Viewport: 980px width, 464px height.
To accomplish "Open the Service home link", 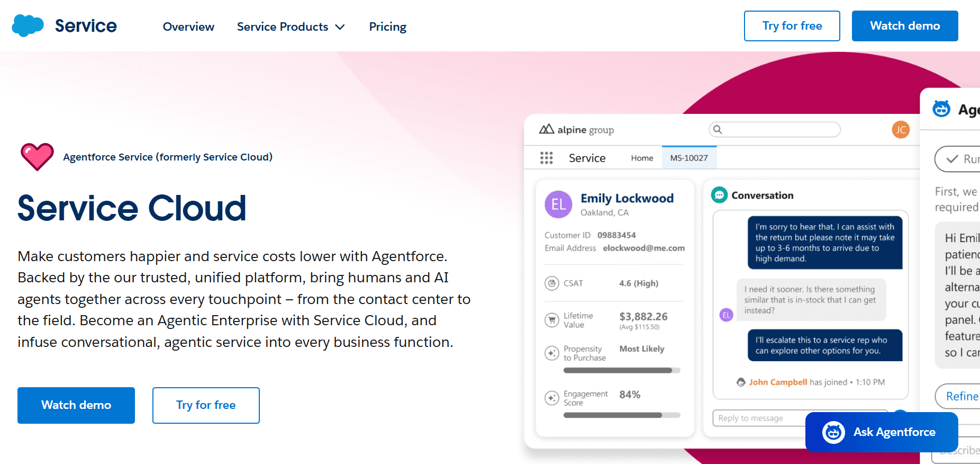I will [86, 26].
